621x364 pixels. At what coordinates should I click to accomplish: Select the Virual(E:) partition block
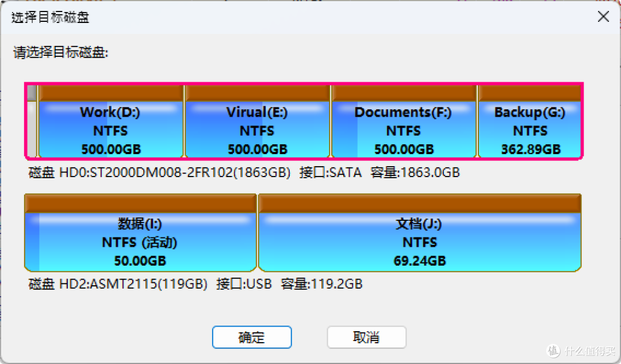258,121
